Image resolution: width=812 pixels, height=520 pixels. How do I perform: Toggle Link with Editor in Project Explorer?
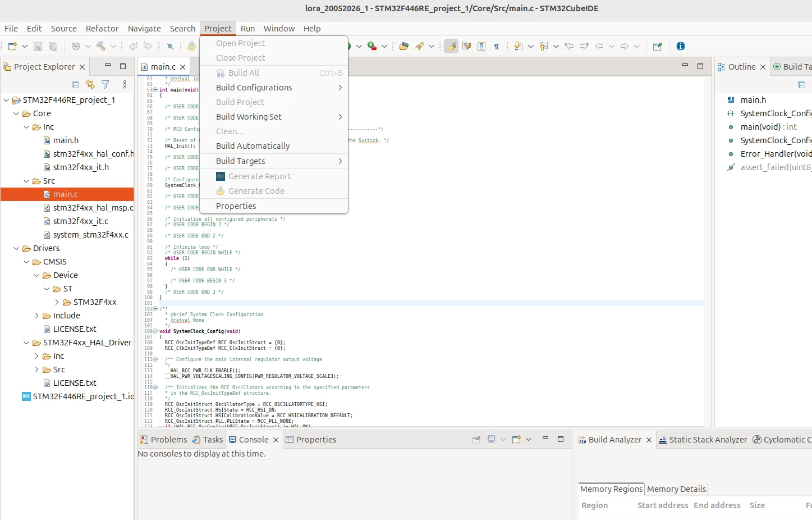[90, 84]
